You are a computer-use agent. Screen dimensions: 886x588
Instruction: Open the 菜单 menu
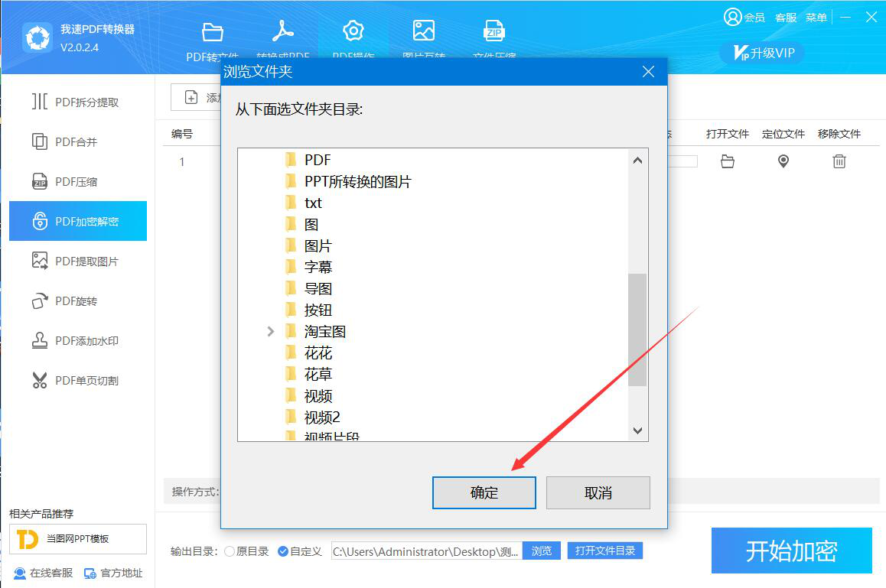(x=816, y=18)
